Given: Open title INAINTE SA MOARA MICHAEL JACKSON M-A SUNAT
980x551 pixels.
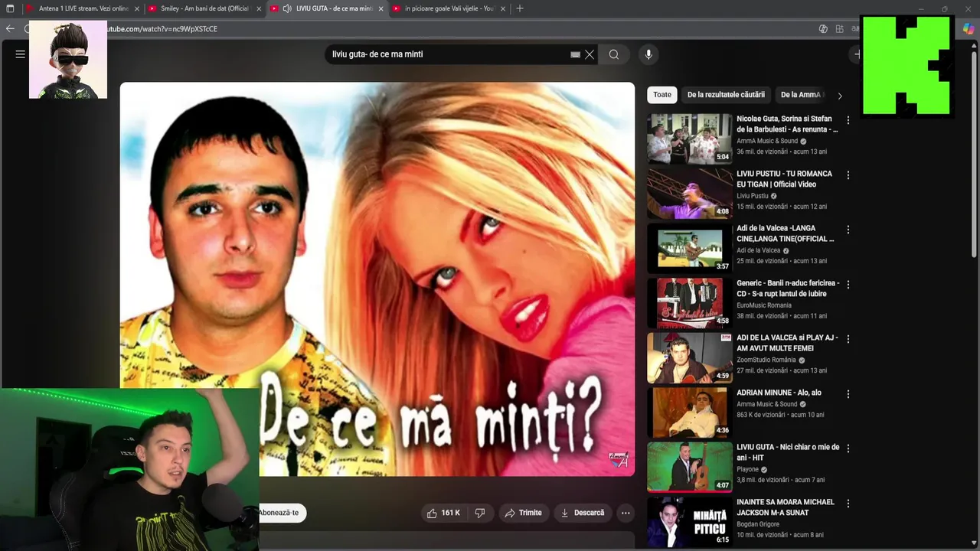Looking at the screenshot, I should coord(786,507).
